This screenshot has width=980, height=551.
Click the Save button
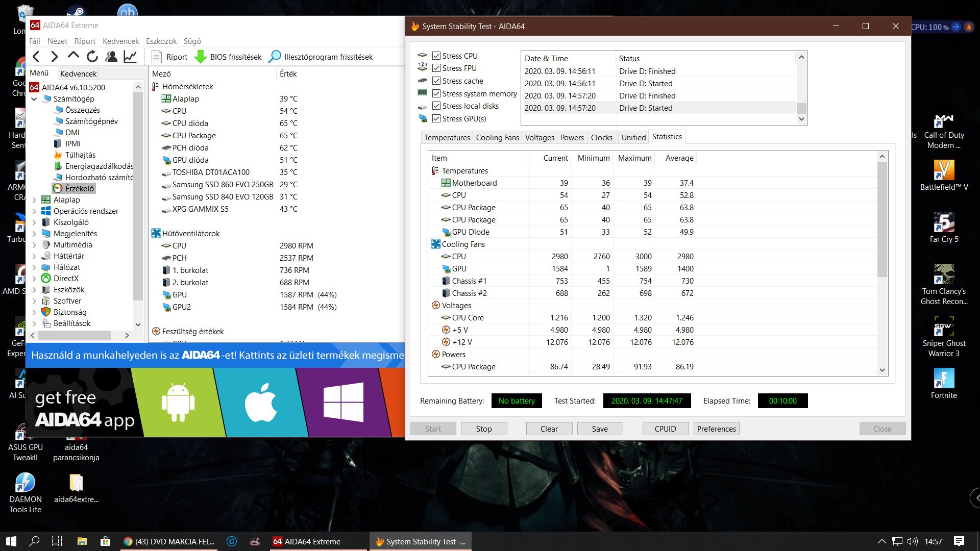tap(600, 429)
